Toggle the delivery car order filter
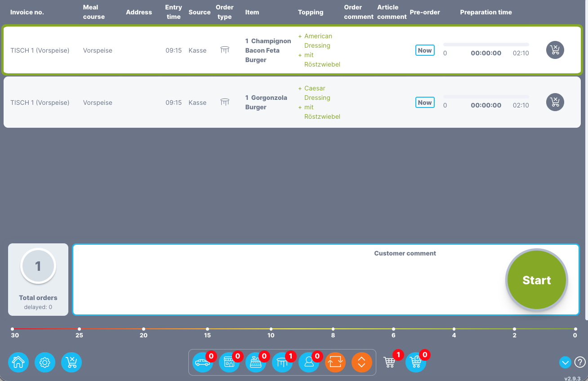Screen dimensions: 588x381 [x=203, y=362]
